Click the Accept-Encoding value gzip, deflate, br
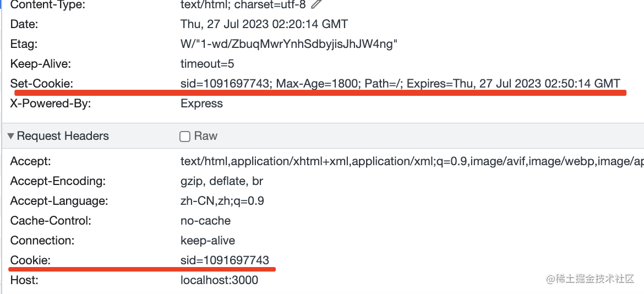Screen dimensions: 644x294 (x=222, y=181)
